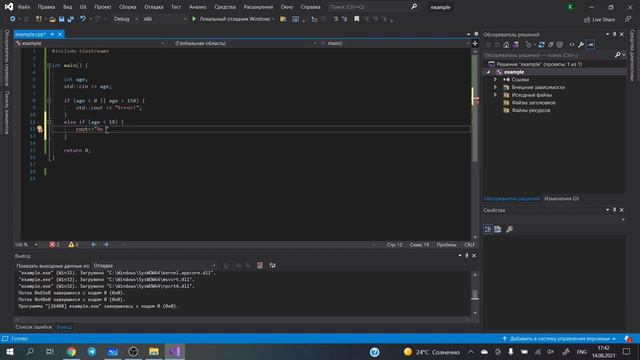The image size is (640, 360).
Task: Click Добавить в систему управления версиями
Action: [x=559, y=339]
